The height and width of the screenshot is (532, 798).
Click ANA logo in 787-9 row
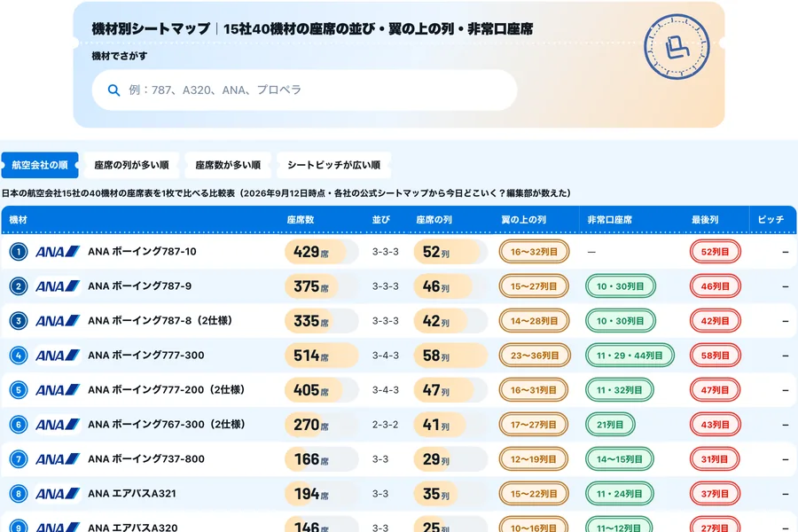[x=58, y=286]
